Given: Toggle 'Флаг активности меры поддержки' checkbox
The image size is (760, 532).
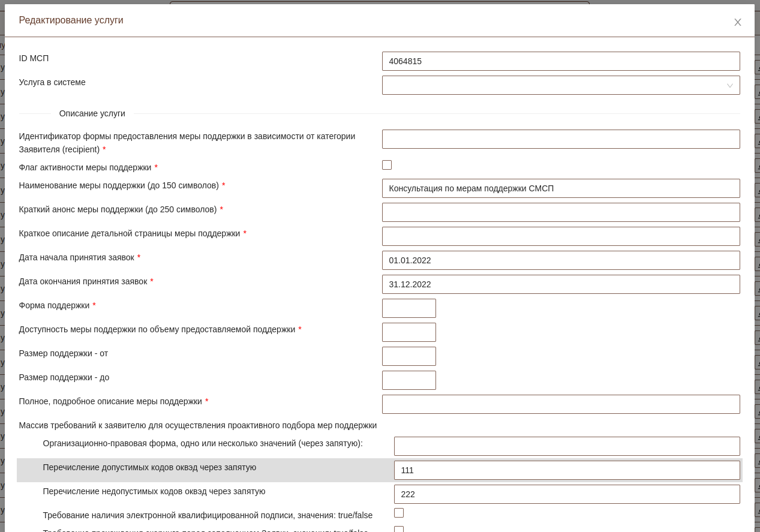Looking at the screenshot, I should tap(387, 165).
